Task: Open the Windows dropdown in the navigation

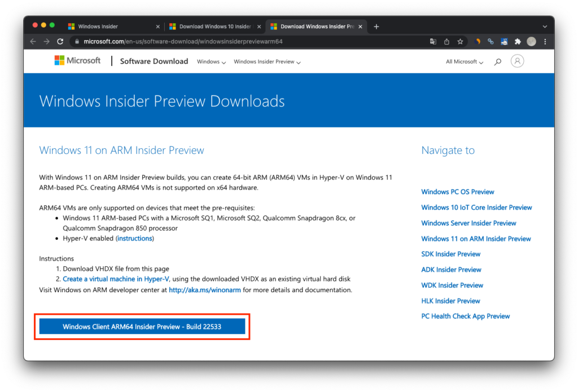Action: click(211, 61)
